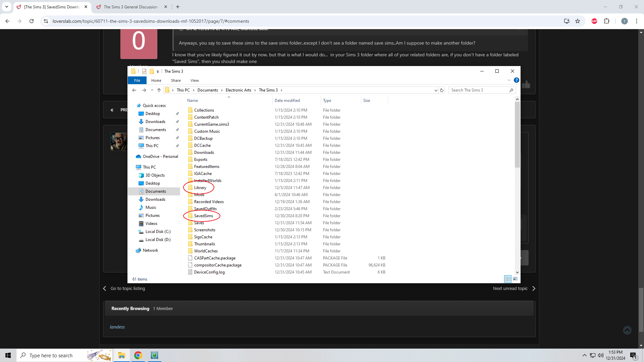Select the Library folder
Viewport: 644px width, 362px height.
coord(200,188)
